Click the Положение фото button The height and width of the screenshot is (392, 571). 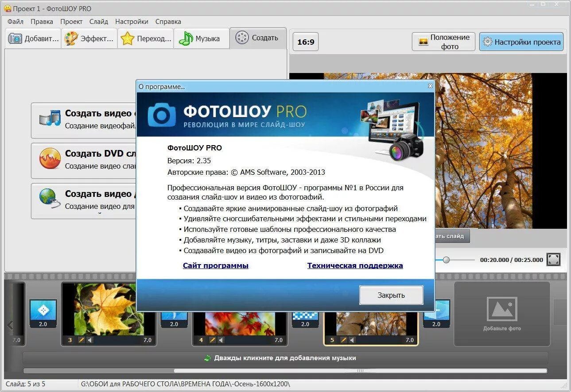[443, 42]
